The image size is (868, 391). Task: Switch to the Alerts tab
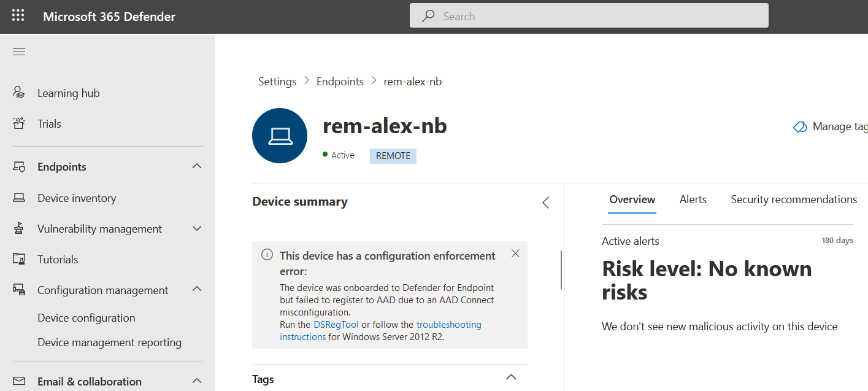693,199
